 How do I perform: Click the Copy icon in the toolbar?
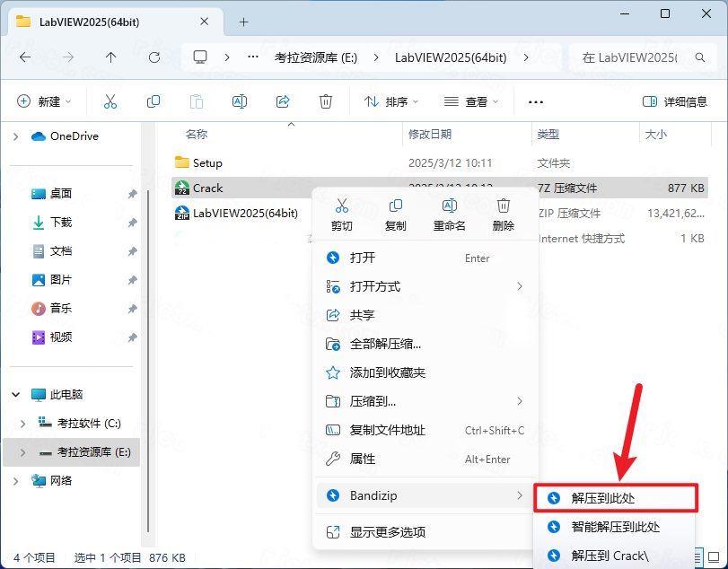(153, 101)
